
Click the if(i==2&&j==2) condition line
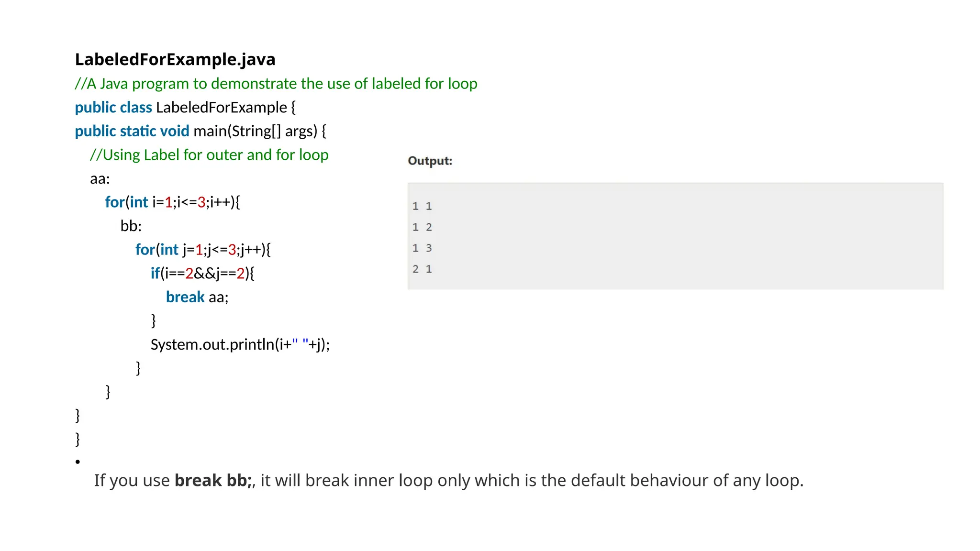coord(202,274)
